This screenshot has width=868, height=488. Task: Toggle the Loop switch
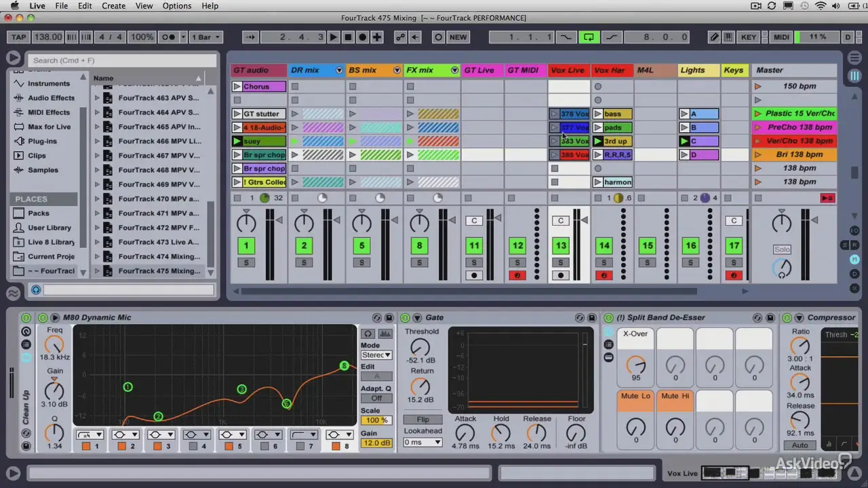(x=589, y=37)
